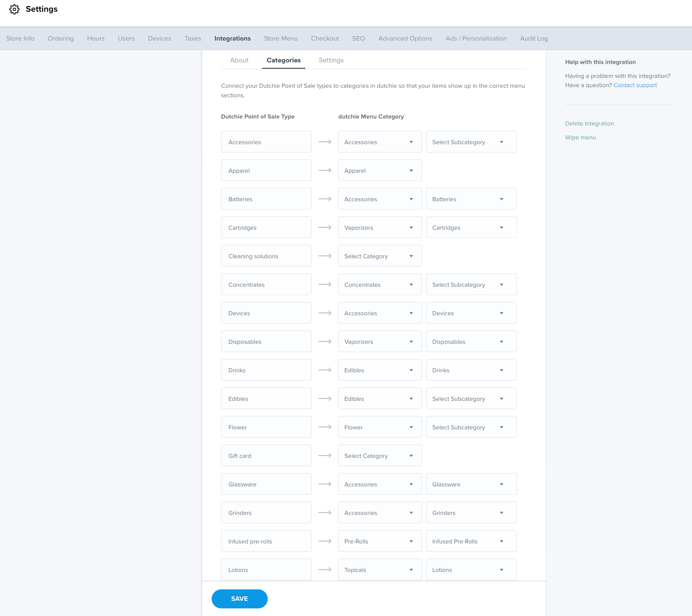Click the Wipe menu link
Image resolution: width=692 pixels, height=616 pixels.
coord(580,138)
